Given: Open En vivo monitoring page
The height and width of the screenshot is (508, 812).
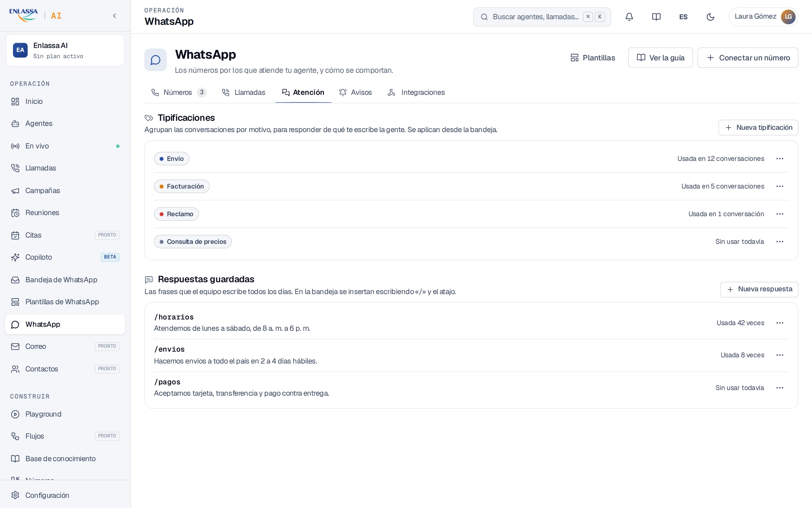Looking at the screenshot, I should pos(65,146).
